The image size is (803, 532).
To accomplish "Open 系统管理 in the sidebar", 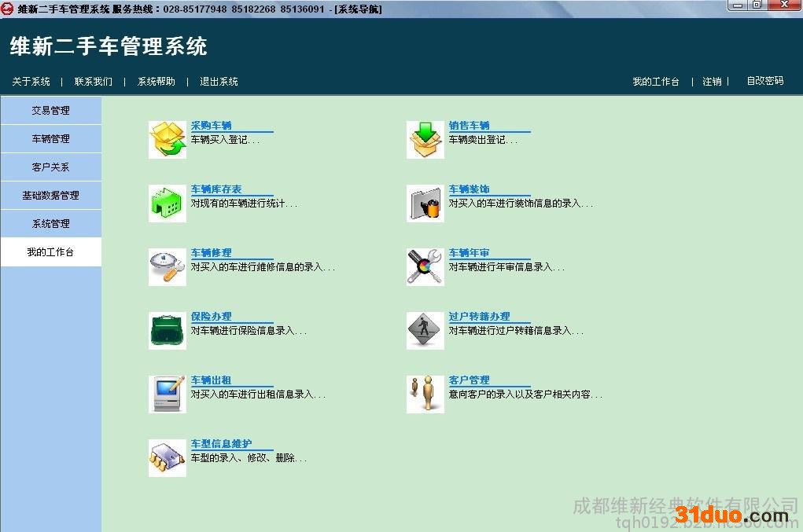I will (x=51, y=224).
